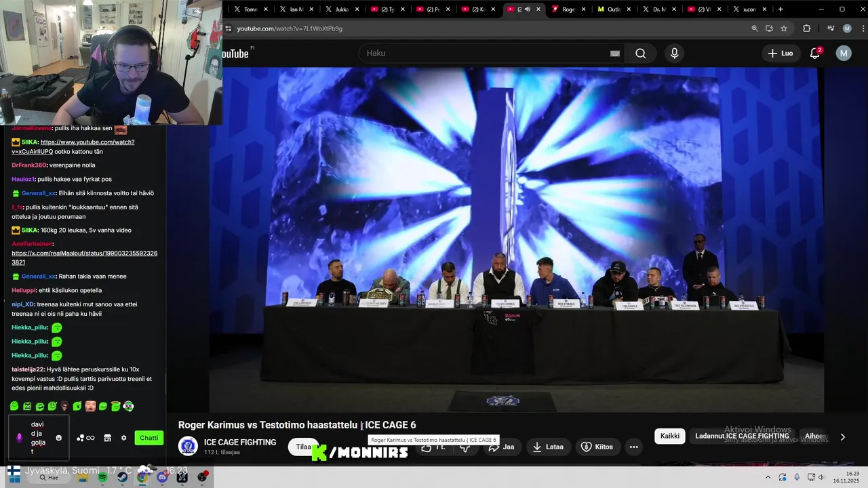
Task: Open Discord from the taskbar
Action: (x=161, y=477)
